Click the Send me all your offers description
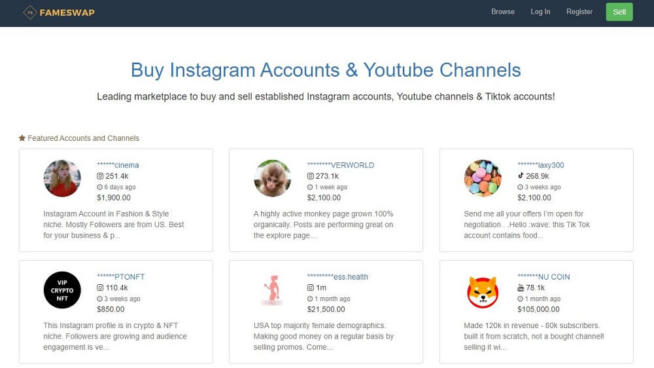Image resolution: width=654 pixels, height=368 pixels. tap(527, 224)
